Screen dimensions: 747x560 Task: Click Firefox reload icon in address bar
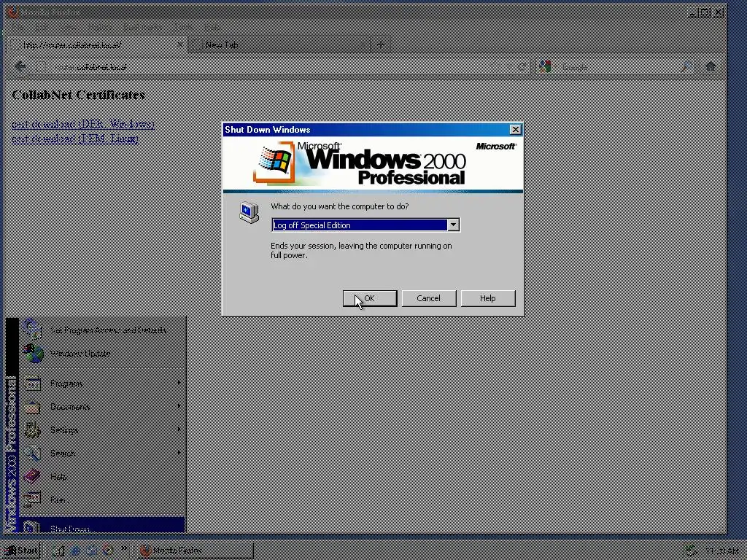522,66
